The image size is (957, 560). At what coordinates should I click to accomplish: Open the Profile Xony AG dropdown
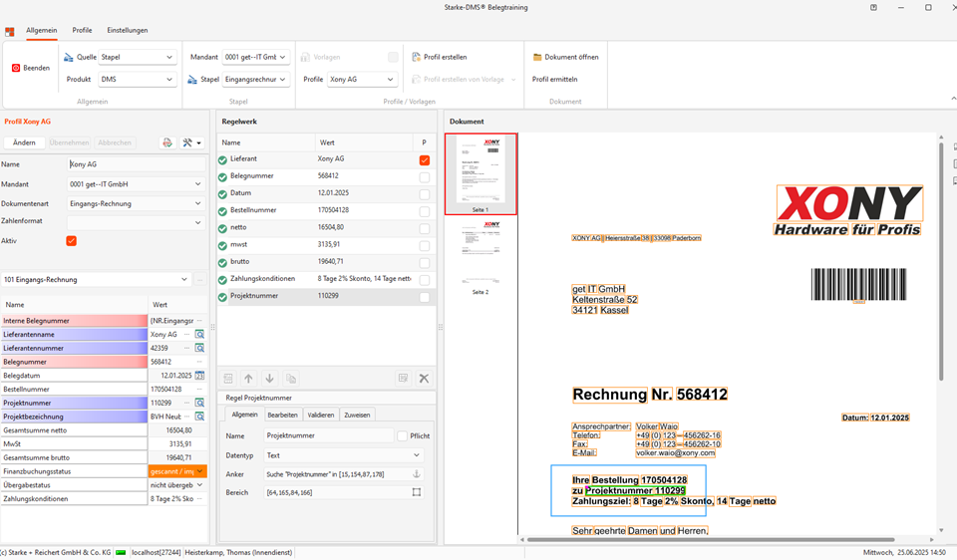point(363,80)
